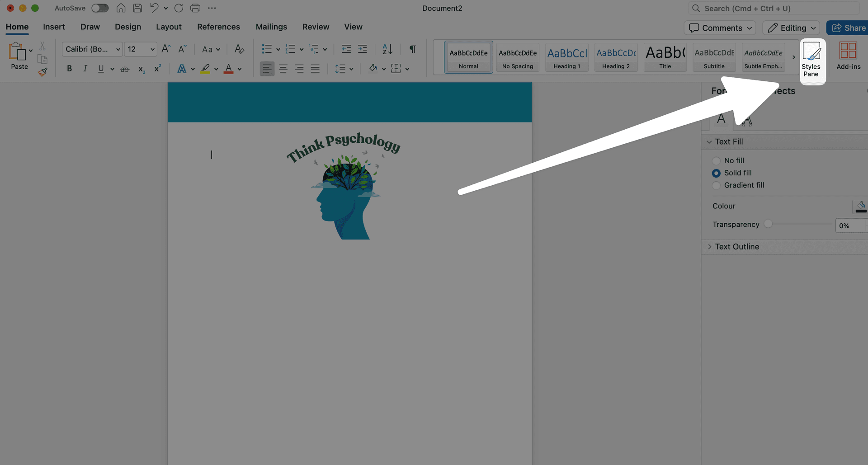Clear all formatting icon

tap(239, 49)
